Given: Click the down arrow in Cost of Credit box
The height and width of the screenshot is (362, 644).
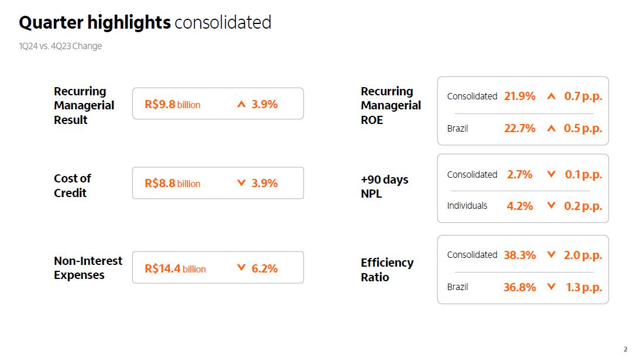Looking at the screenshot, I should pyautogui.click(x=241, y=183).
